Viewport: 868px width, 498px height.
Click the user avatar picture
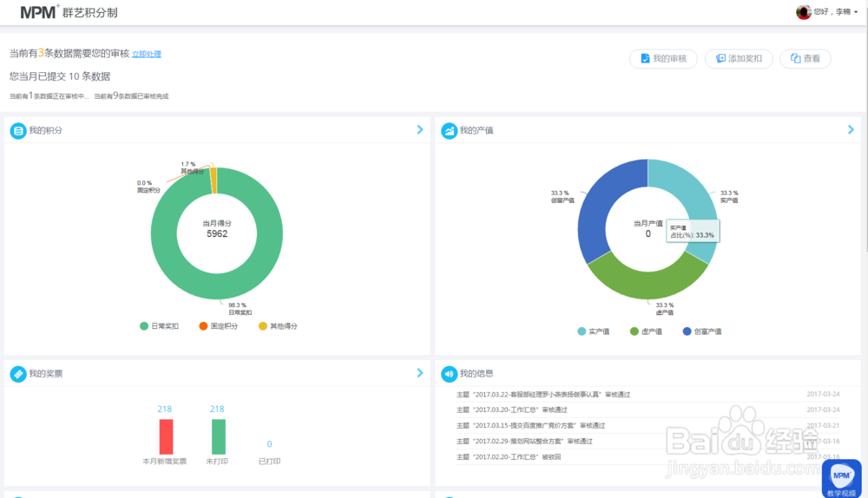[803, 11]
